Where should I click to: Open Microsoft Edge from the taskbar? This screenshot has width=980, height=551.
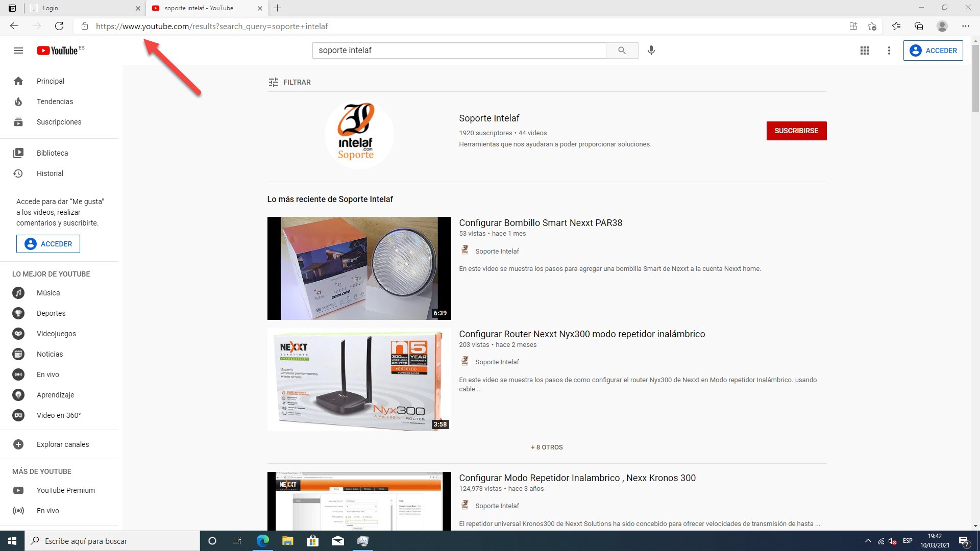click(262, 541)
